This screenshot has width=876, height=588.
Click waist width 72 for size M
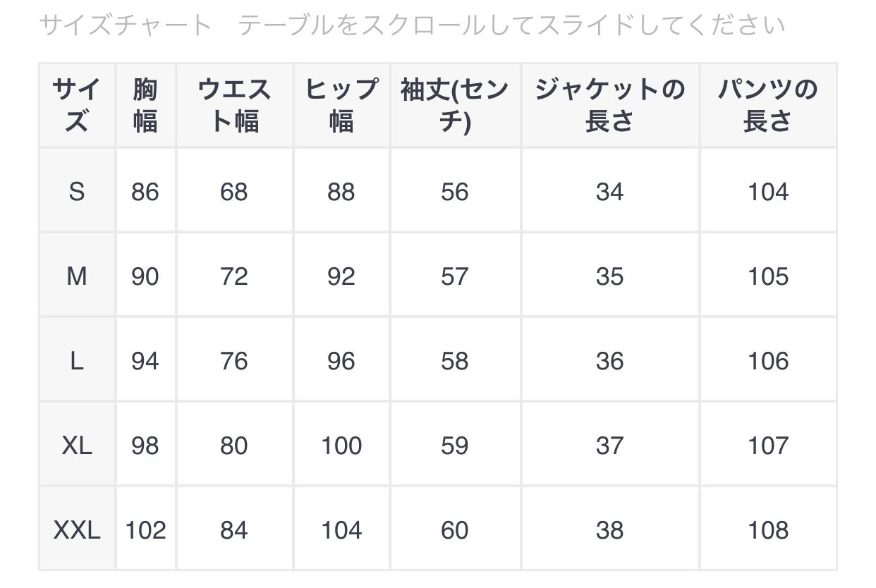coord(234,276)
